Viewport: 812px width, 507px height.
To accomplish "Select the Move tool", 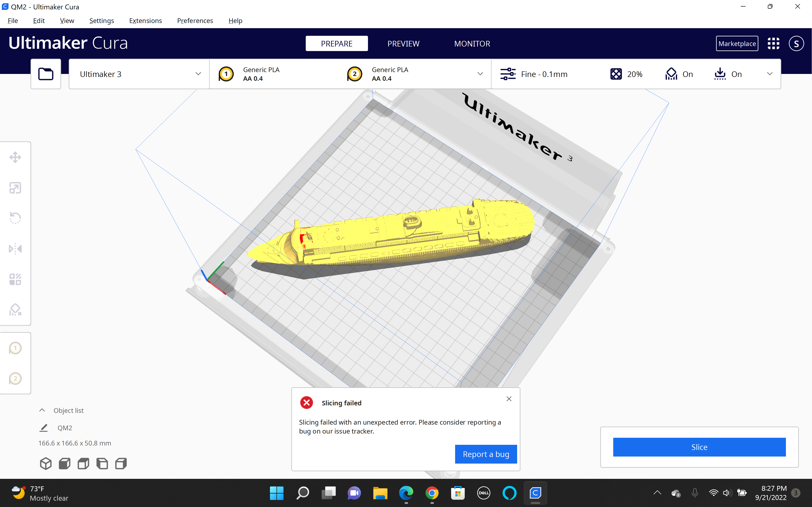I will click(x=15, y=157).
